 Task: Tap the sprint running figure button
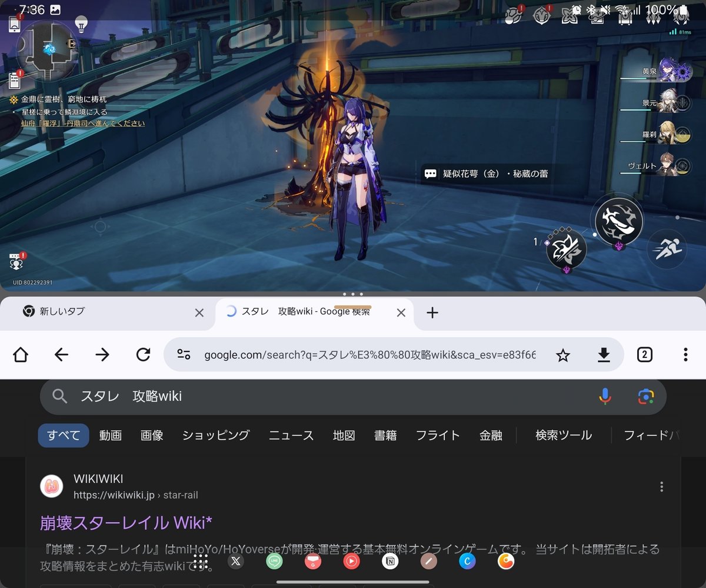(x=668, y=248)
